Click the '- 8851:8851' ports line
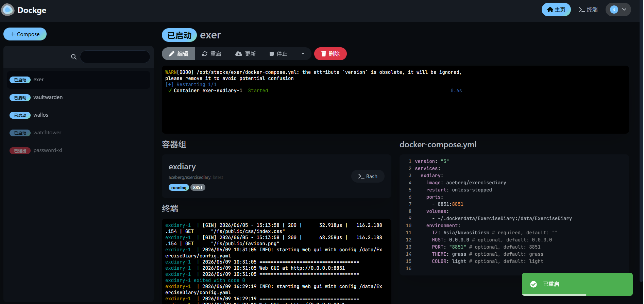This screenshot has width=644, height=304. click(x=448, y=204)
